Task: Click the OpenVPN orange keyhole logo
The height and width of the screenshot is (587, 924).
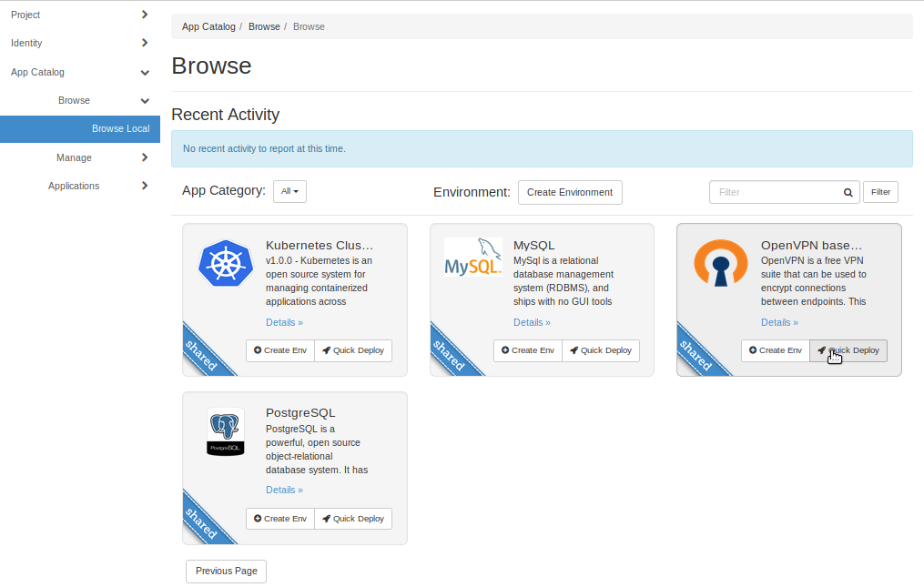Action: point(721,263)
